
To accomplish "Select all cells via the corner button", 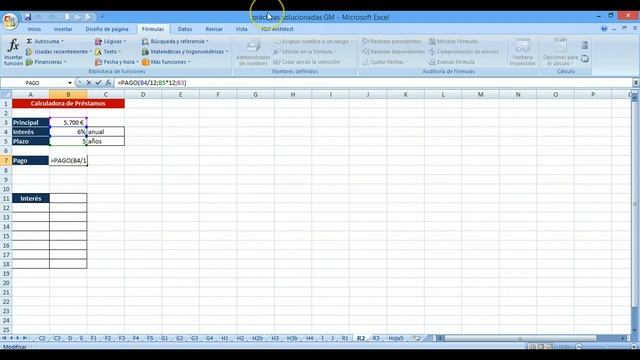I will 6,95.
